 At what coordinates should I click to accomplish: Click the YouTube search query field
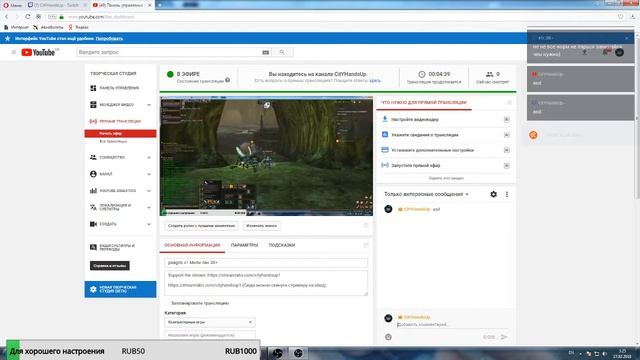168,52
